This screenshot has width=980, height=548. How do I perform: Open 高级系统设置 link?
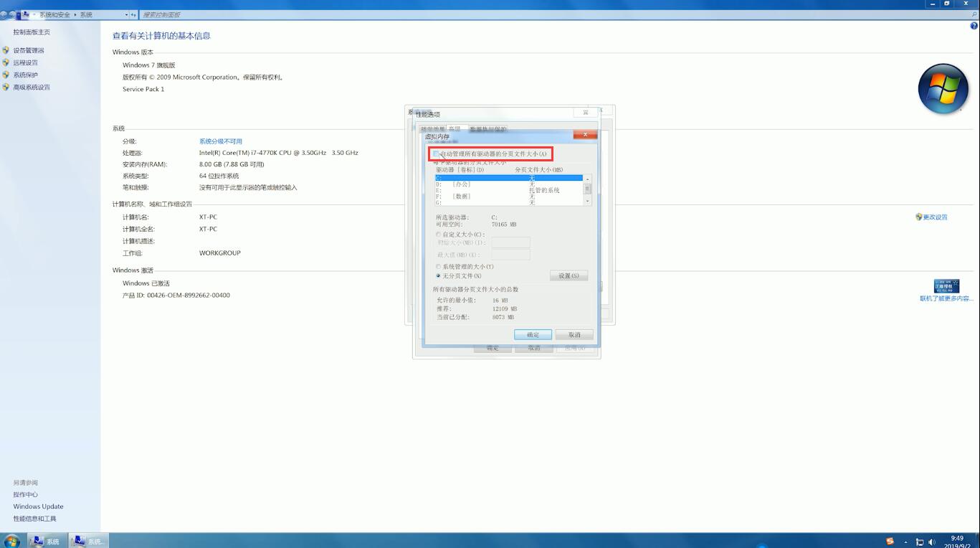(32, 87)
